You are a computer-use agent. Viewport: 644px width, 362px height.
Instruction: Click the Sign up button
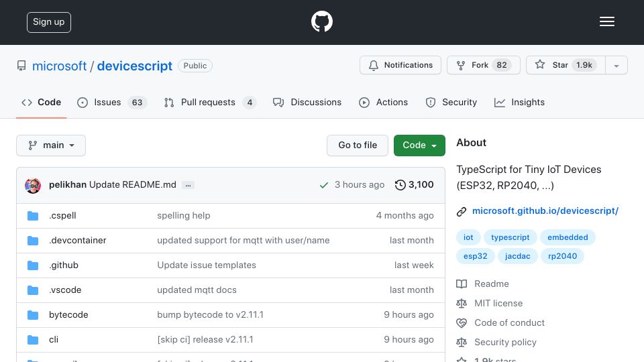pos(49,22)
